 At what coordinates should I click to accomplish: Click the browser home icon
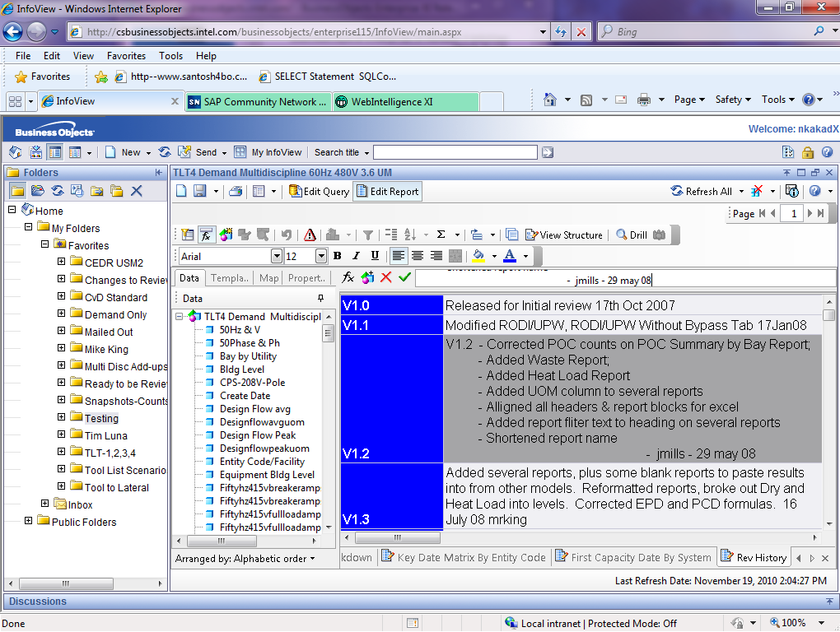[549, 100]
